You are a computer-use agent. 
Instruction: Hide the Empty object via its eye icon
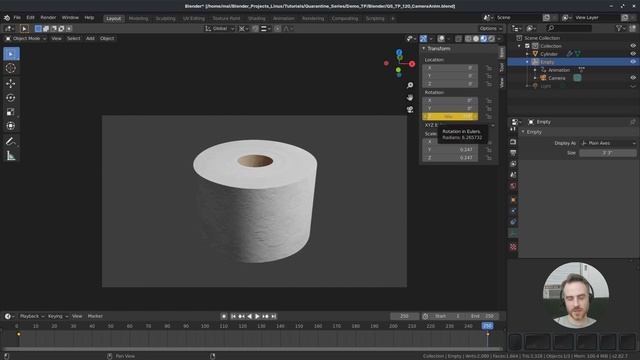[x=633, y=62]
